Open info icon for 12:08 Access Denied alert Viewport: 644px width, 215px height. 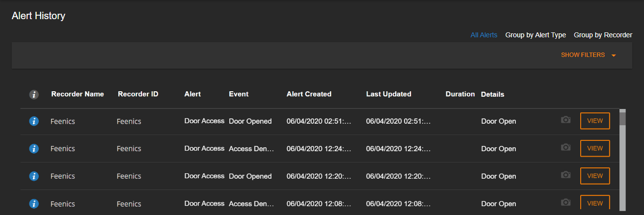tap(34, 203)
